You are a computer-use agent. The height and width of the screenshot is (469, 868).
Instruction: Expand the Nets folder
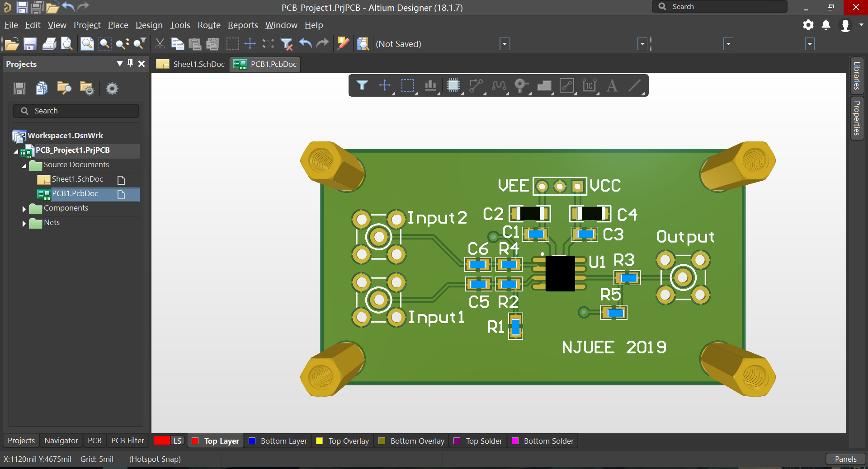pyautogui.click(x=24, y=223)
